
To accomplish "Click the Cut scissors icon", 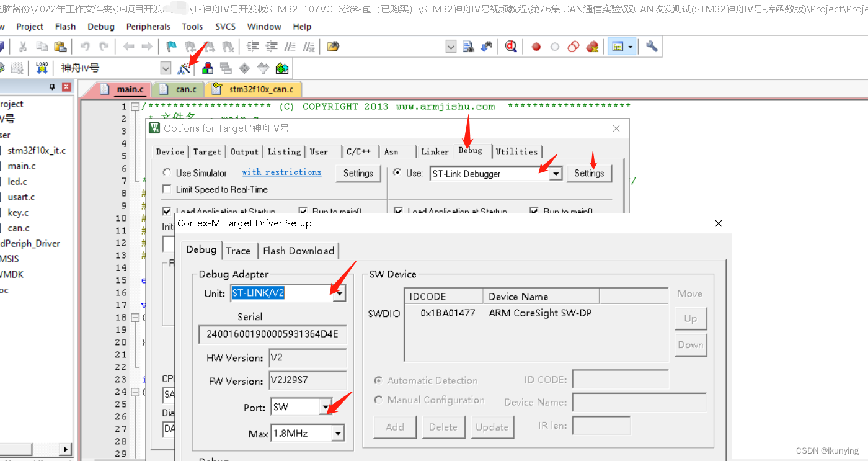I will [x=23, y=47].
